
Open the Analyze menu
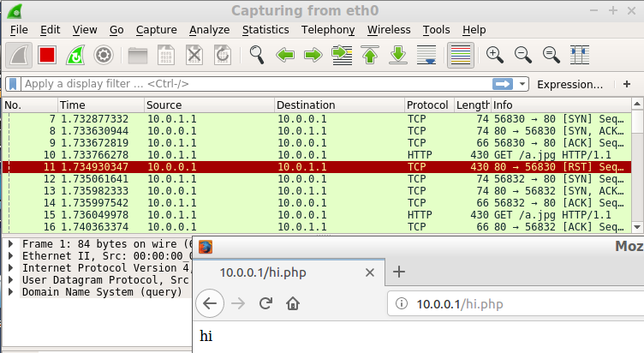(210, 29)
